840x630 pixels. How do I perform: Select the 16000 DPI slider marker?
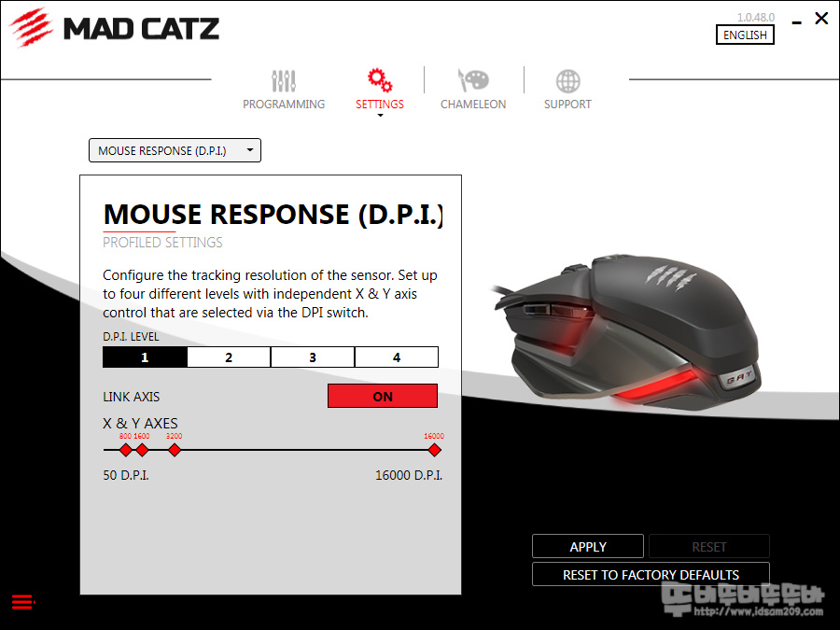pos(434,451)
